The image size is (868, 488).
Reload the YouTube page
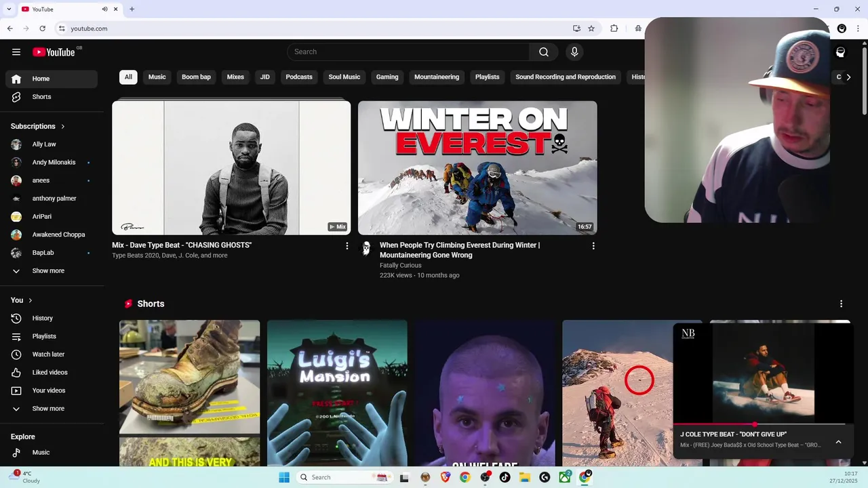coord(43,28)
